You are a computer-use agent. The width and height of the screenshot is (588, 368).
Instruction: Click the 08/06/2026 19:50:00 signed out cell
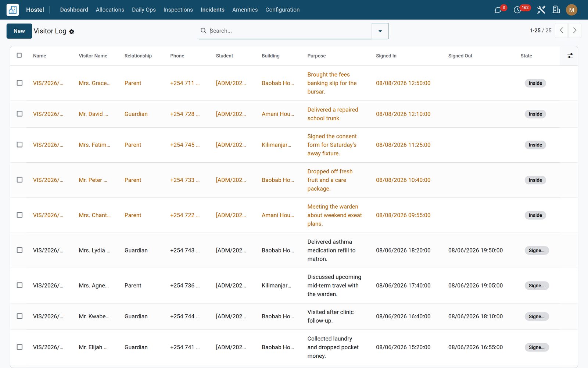(x=475, y=250)
